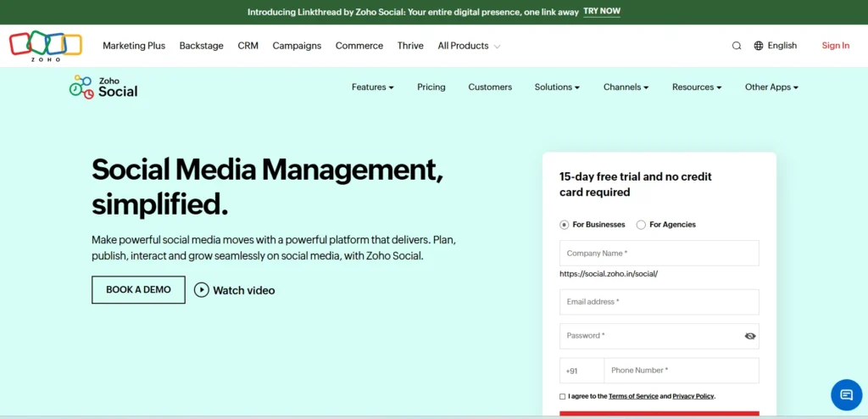Click the Zoho logo icon
The width and height of the screenshot is (868, 419).
(x=46, y=46)
